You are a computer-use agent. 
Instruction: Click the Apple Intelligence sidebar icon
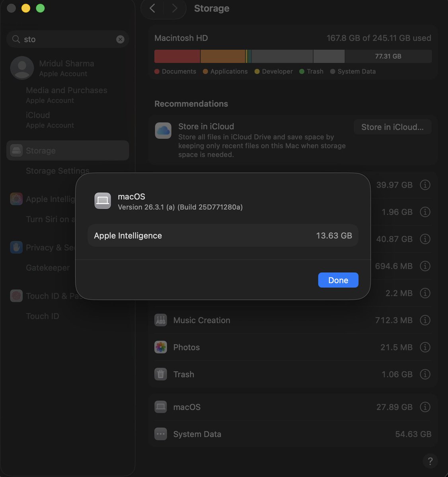click(16, 199)
